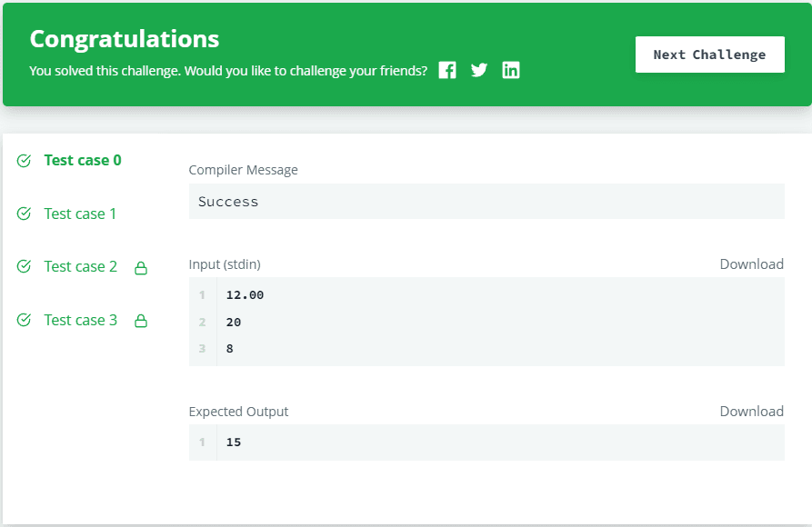812x527 pixels.
Task: Download the Input (stdin) file
Action: (x=751, y=264)
